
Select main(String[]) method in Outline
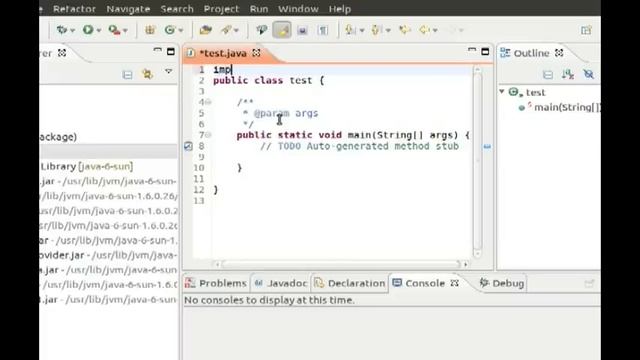[x=567, y=107]
